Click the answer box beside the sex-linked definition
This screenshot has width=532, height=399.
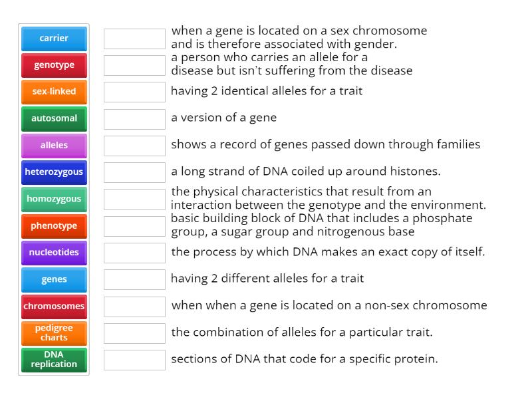(x=133, y=37)
